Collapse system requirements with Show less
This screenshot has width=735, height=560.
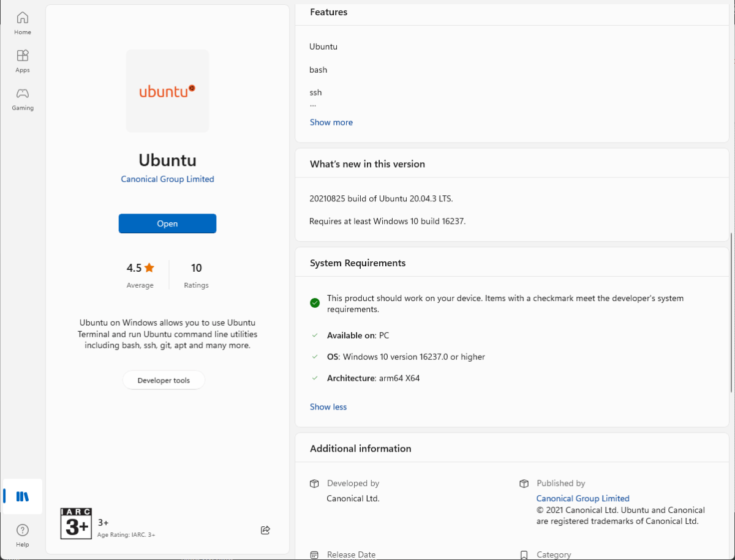[328, 407]
